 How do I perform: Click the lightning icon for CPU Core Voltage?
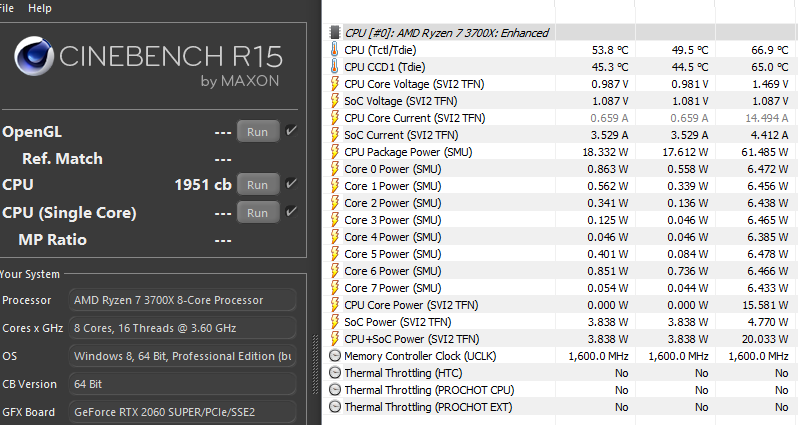pyautogui.click(x=334, y=84)
